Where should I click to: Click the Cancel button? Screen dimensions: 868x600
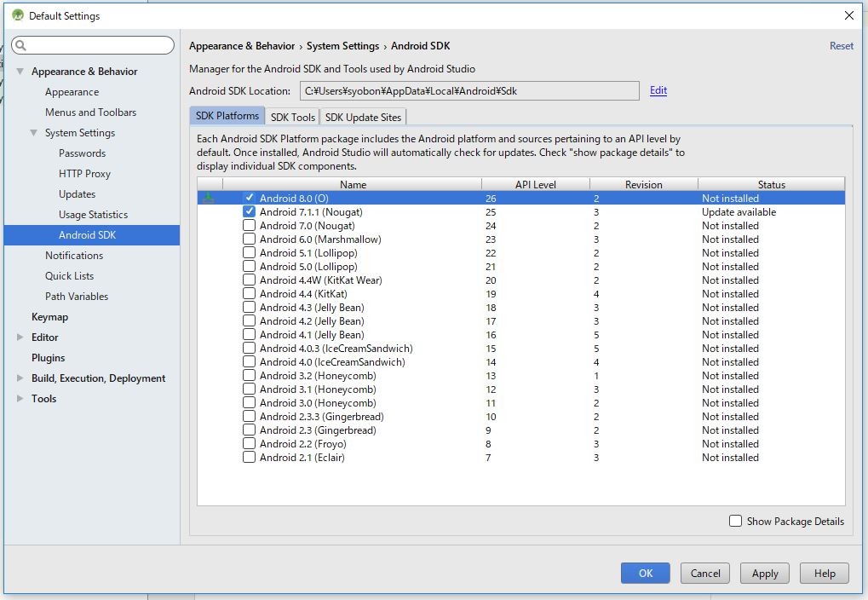pos(705,573)
